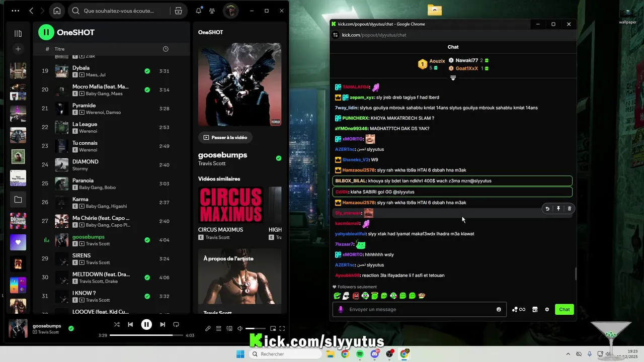The height and width of the screenshot is (362, 644).
Task: Toggle Spotify library sidebar icon
Action: tap(18, 33)
